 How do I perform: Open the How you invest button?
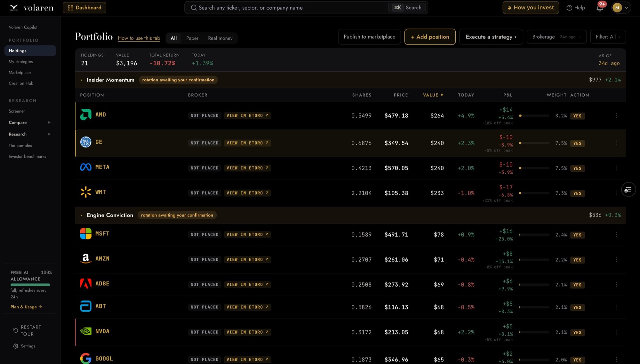point(531,8)
